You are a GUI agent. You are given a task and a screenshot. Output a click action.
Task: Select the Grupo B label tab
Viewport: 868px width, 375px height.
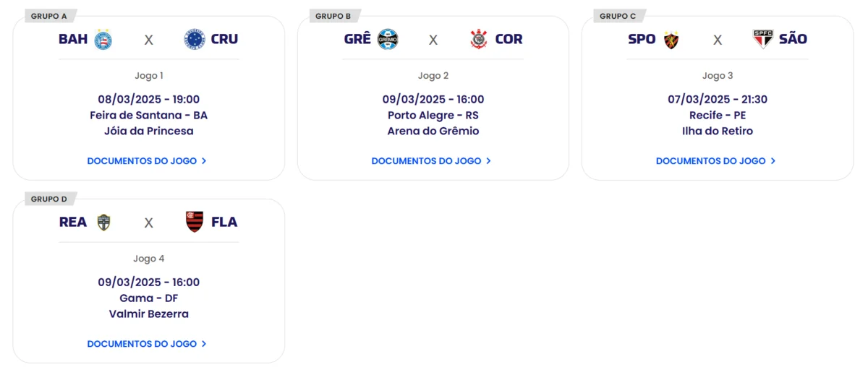tap(333, 16)
